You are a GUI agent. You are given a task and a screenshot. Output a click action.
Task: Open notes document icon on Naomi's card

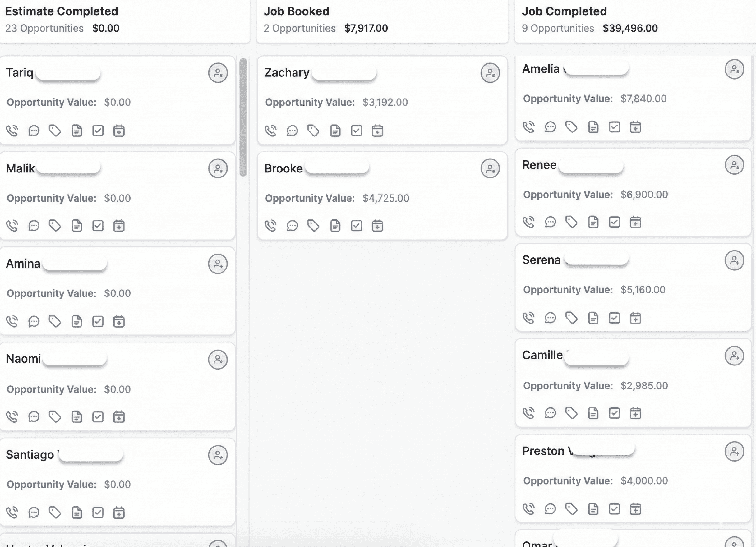pyautogui.click(x=77, y=417)
